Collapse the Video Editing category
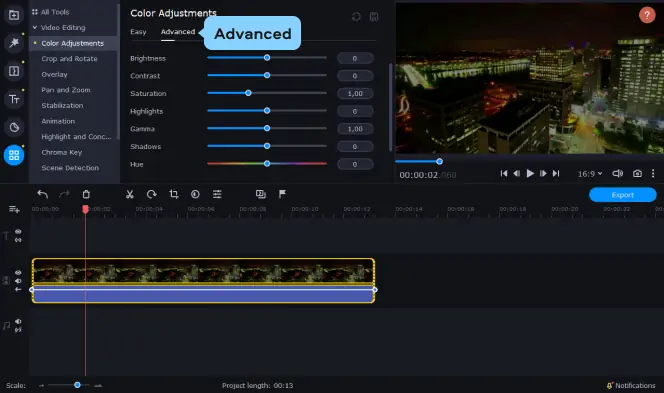The image size is (664, 393). 35,28
